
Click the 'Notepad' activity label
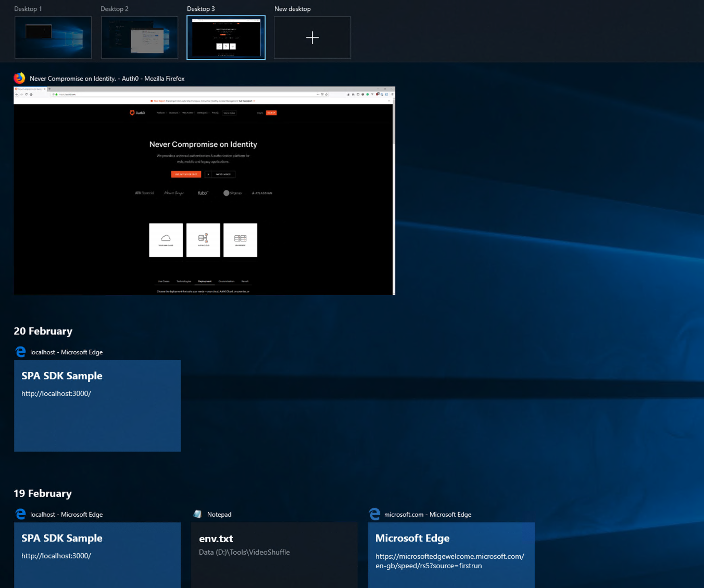point(219,515)
